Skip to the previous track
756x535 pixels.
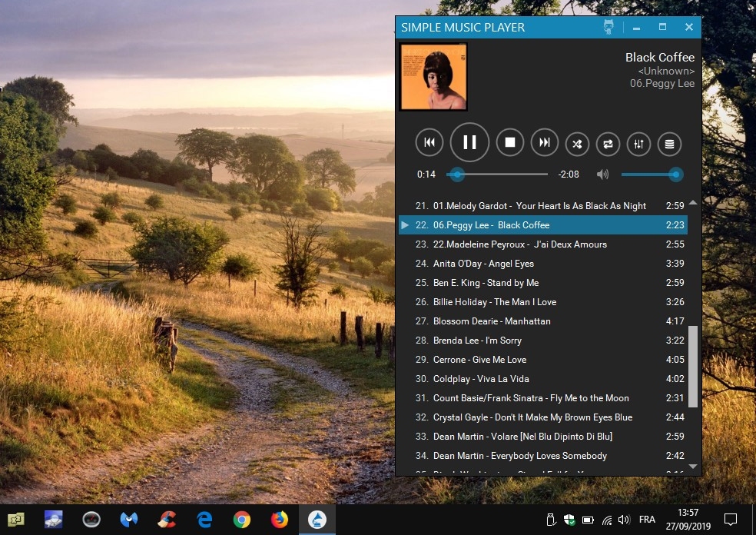point(429,142)
